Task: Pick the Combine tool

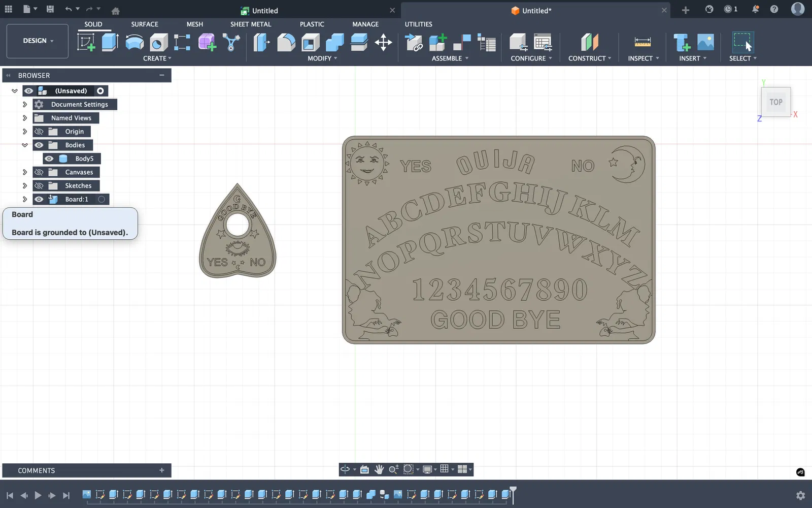Action: coord(335,42)
